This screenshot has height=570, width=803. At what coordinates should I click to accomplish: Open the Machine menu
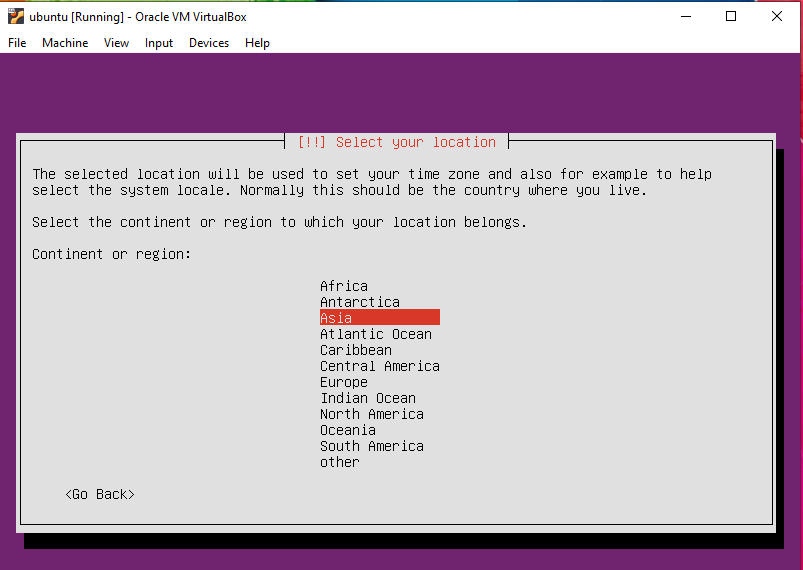coord(65,43)
